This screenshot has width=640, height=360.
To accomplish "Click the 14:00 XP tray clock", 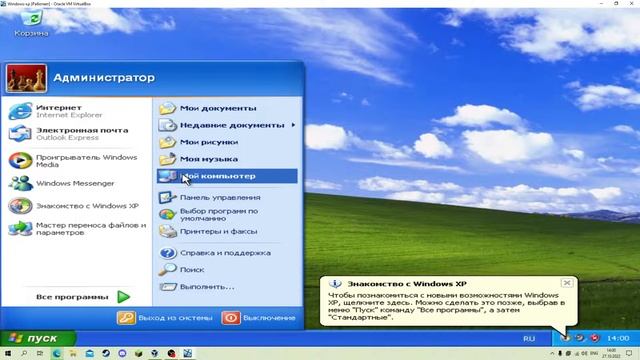I will pyautogui.click(x=618, y=338).
